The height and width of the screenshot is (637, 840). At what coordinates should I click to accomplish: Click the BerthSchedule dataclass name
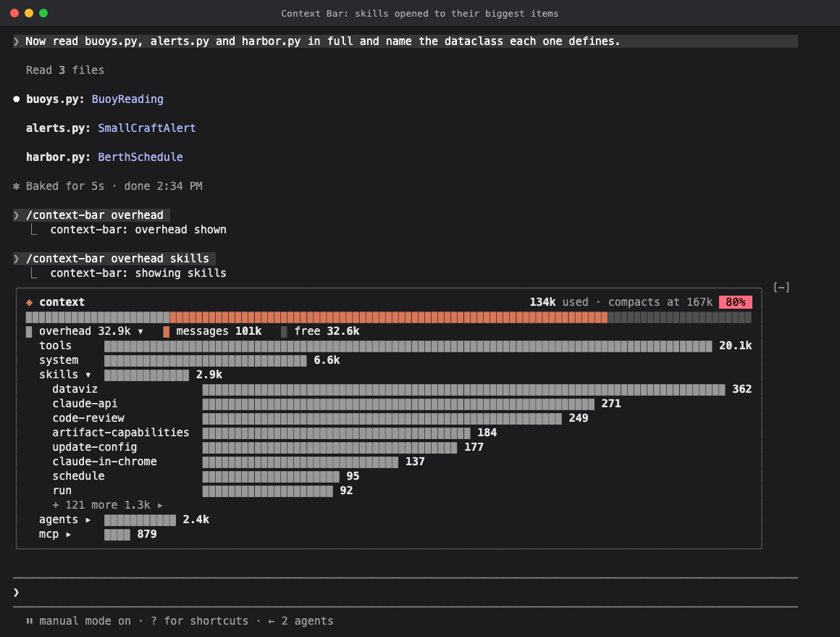[140, 157]
